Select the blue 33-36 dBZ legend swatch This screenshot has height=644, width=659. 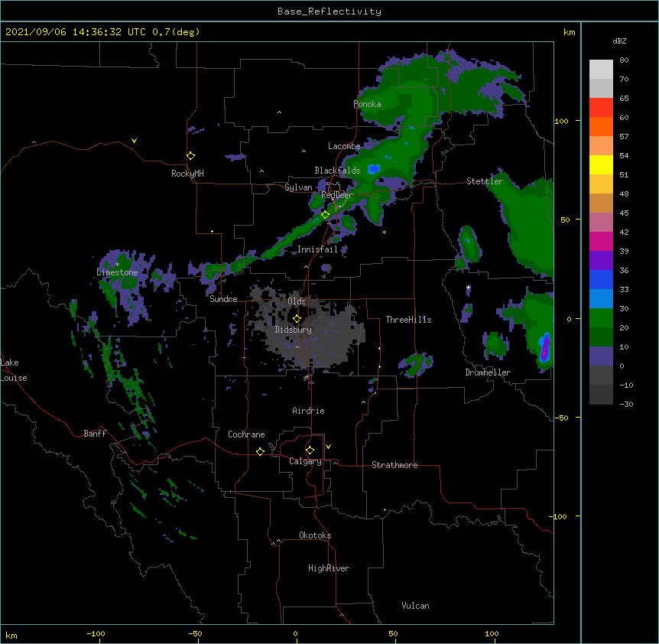[601, 279]
